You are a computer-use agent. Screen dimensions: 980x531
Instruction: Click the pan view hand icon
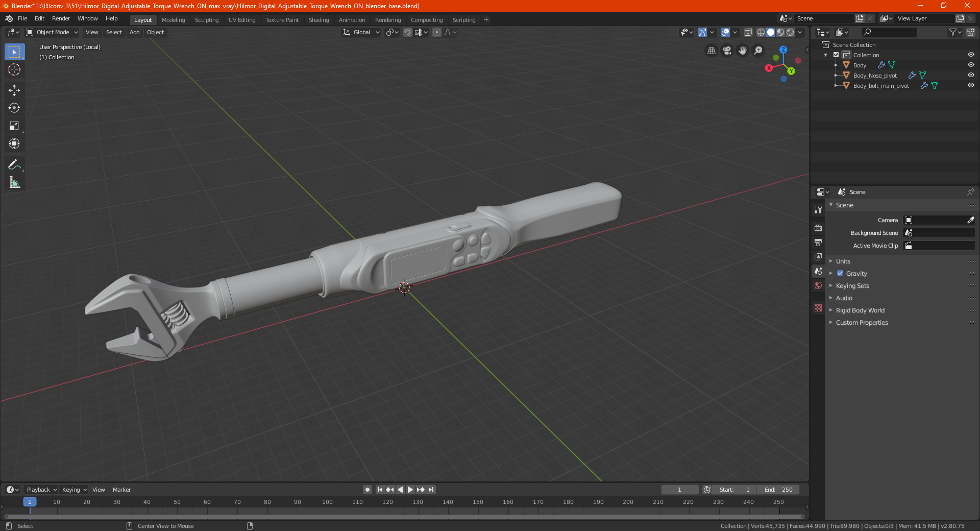743,51
